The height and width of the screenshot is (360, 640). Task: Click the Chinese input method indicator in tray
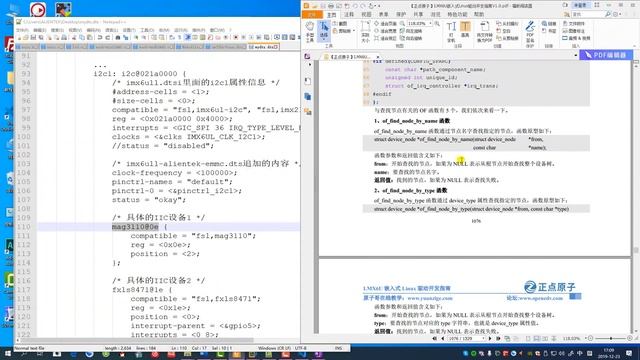click(580, 353)
